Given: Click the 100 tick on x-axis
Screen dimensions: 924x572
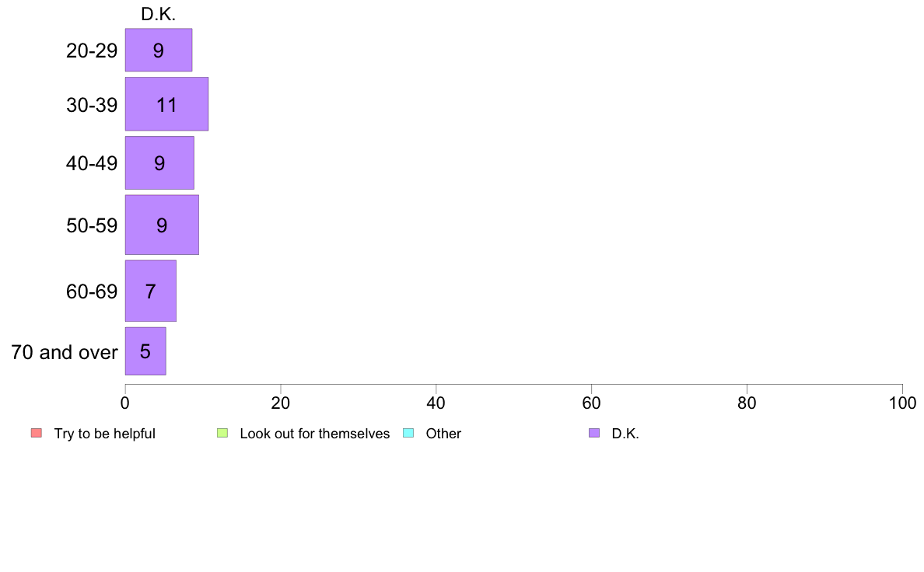Looking at the screenshot, I should pyautogui.click(x=902, y=403).
